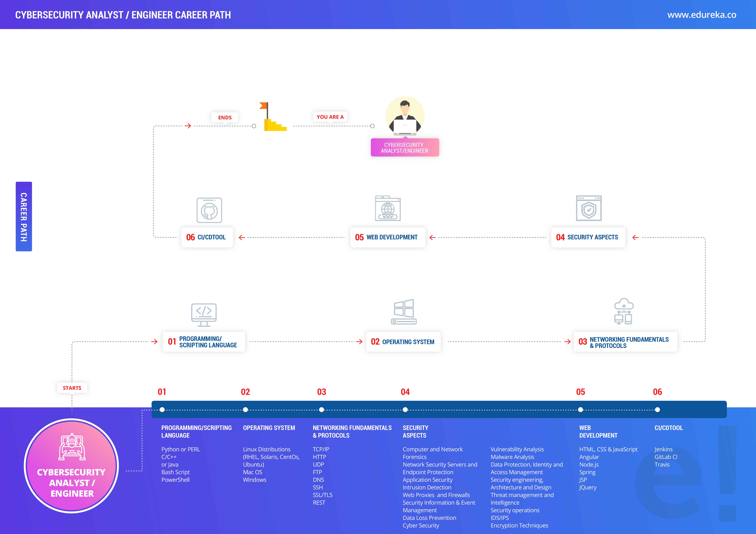
Task: Click timeline dot under number 04
Action: [405, 410]
